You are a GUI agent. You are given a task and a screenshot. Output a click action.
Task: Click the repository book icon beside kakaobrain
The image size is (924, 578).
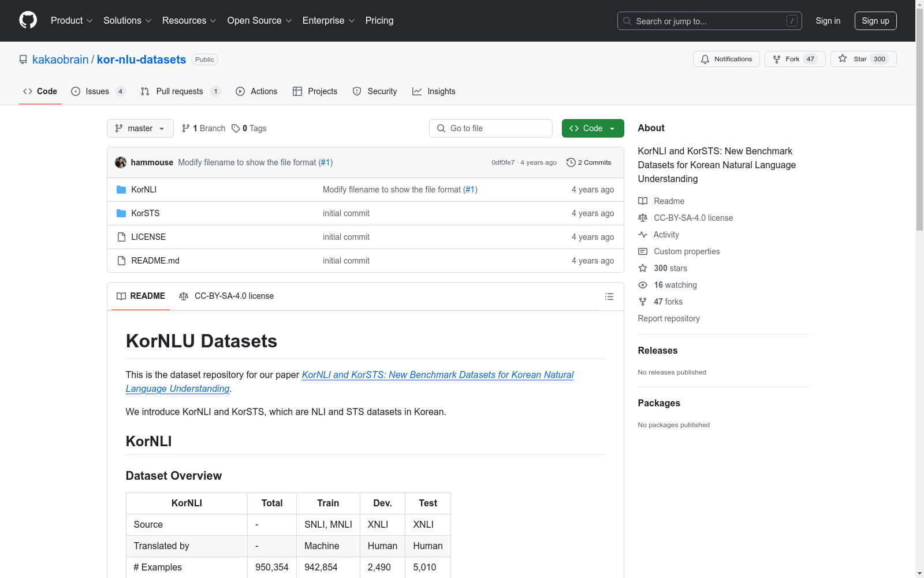23,60
